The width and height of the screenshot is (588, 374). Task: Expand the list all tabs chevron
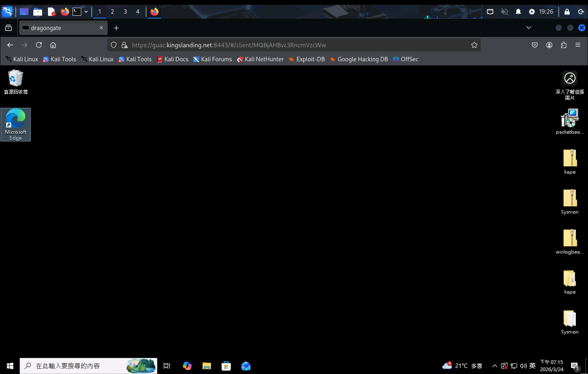[x=529, y=28]
